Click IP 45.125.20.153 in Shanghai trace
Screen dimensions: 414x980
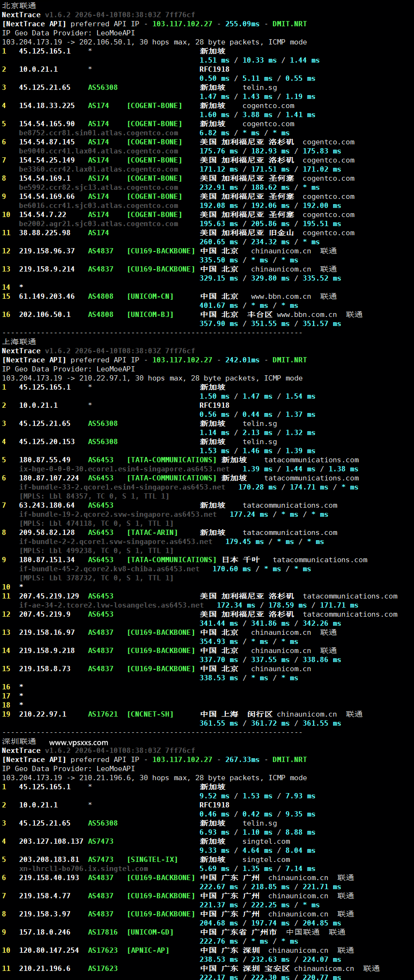click(x=47, y=442)
